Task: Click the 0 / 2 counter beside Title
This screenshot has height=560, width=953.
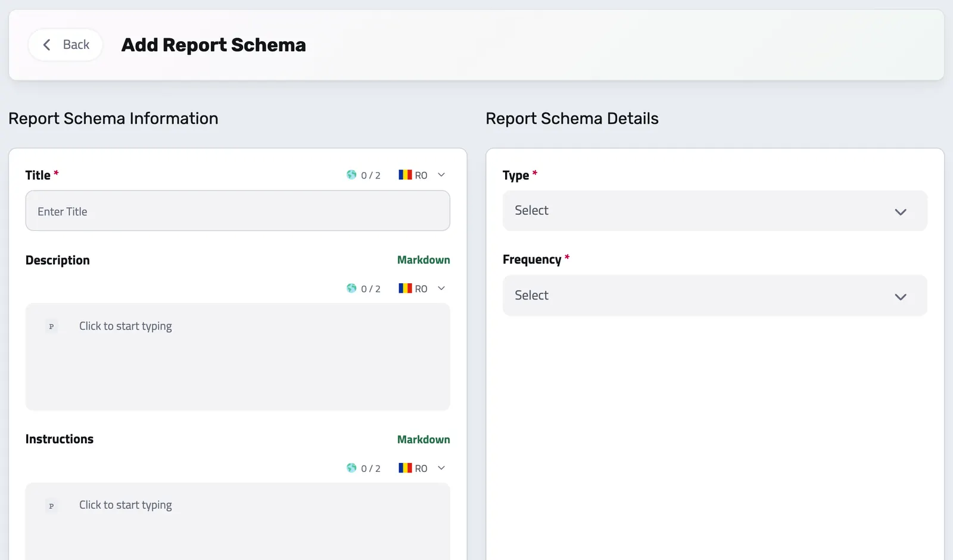Action: 370,176
